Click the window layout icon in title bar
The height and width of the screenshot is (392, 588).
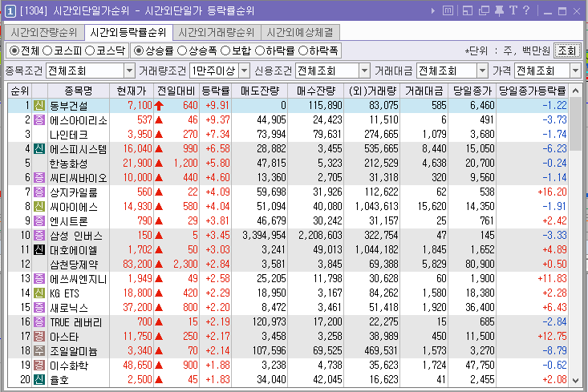[468, 11]
